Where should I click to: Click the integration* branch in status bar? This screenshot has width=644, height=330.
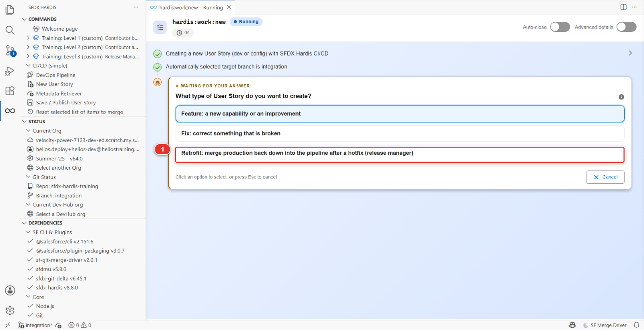click(x=35, y=325)
